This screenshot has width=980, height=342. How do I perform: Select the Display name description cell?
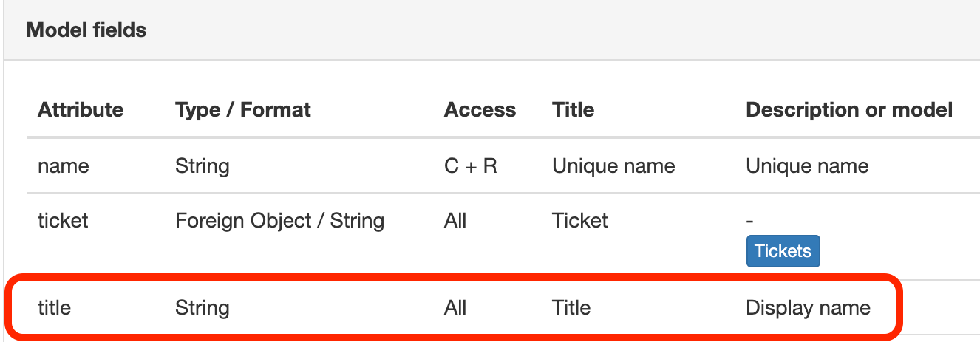pos(808,307)
